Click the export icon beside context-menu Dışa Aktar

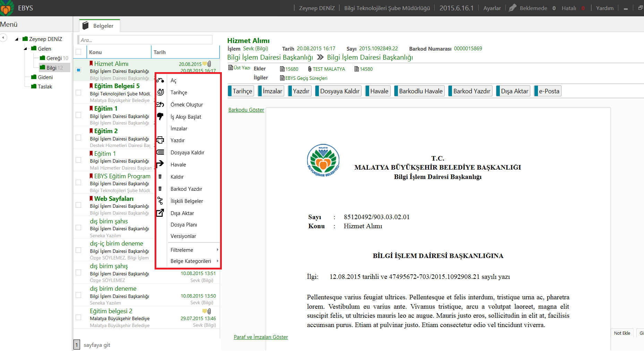(160, 213)
